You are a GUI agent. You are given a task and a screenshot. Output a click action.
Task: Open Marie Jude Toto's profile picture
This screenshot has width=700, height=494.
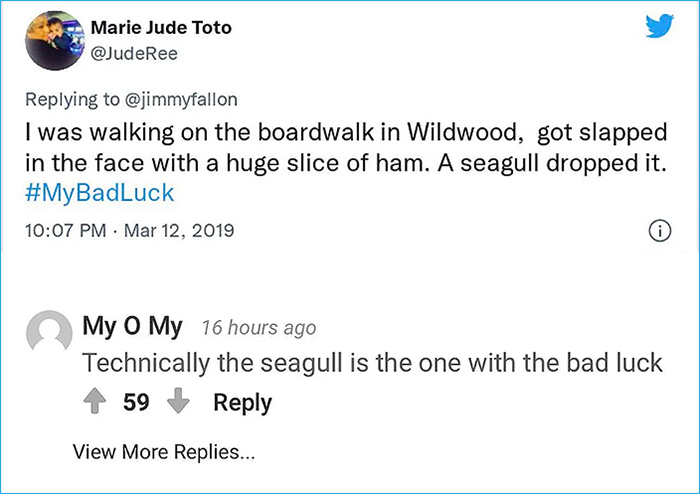pos(52,40)
